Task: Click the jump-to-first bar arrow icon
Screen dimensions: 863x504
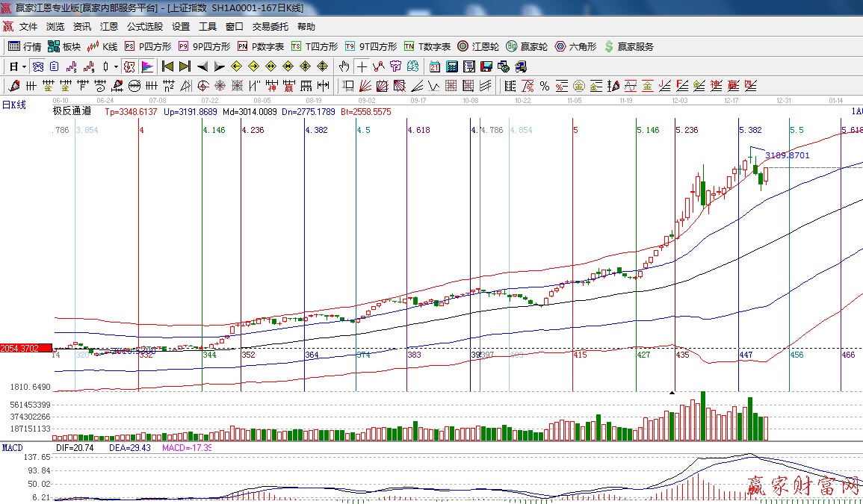Action: click(x=167, y=66)
